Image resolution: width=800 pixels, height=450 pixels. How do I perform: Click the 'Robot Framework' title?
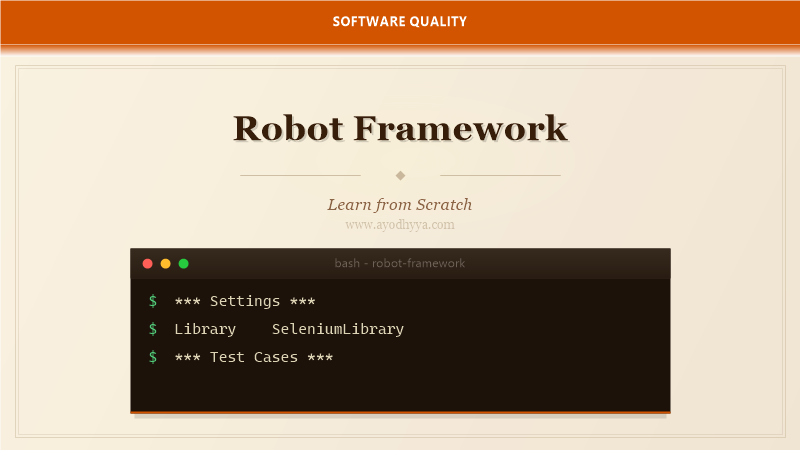[400, 128]
